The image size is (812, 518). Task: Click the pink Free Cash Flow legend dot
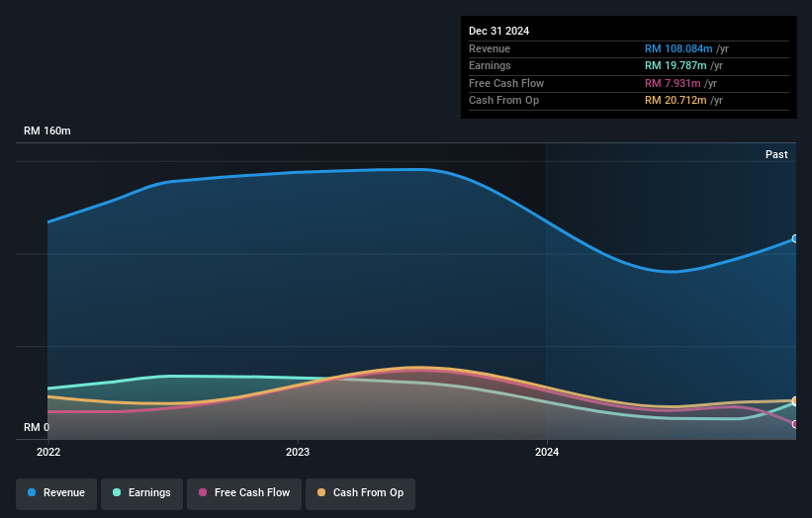pos(203,492)
